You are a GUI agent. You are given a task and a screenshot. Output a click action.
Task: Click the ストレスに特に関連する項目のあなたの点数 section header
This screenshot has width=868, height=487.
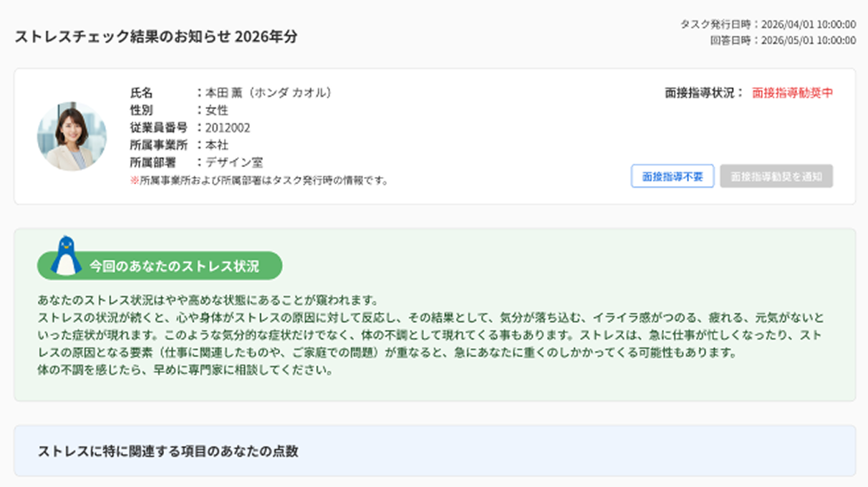[x=168, y=451]
